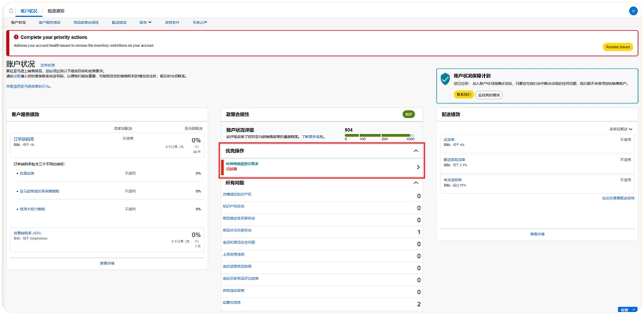This screenshot has width=644, height=315.
Task: Select the 账户状况 top tab
Action: (29, 11)
